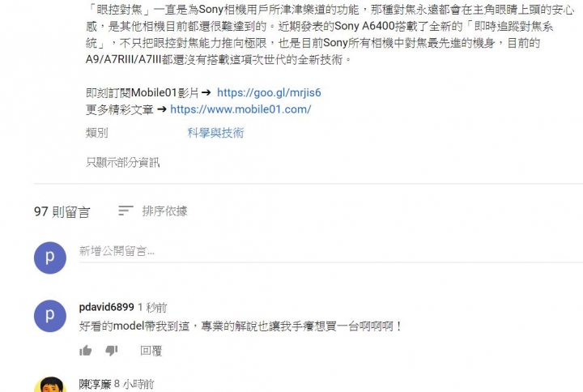This screenshot has height=392, width=583.
Task: Click the sort lines icon beside 排序依據
Action: coord(126,211)
